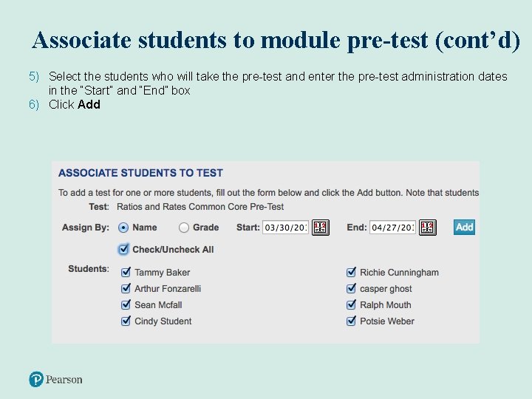
Task: Uncheck the Richie Cunningham checkbox
Action: pos(352,272)
